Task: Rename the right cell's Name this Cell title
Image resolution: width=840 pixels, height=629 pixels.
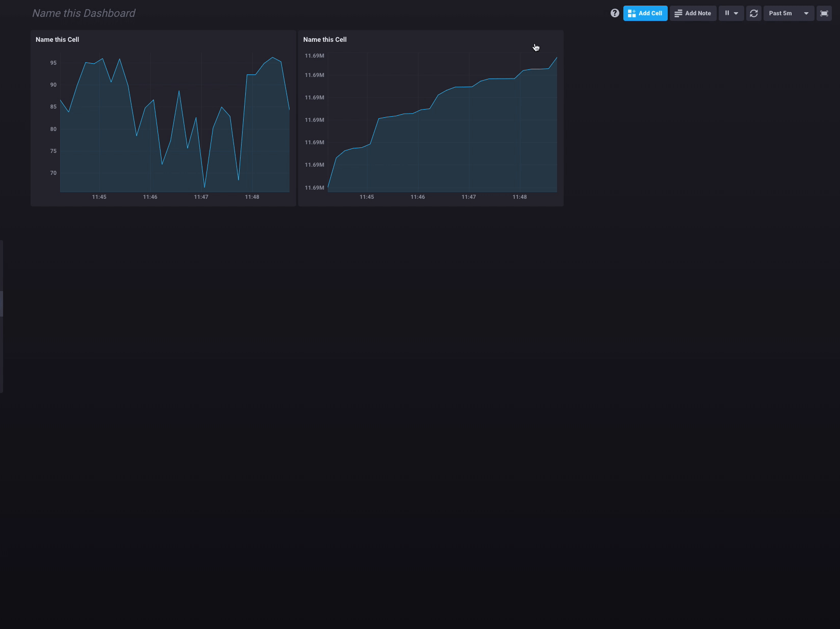Action: [325, 39]
